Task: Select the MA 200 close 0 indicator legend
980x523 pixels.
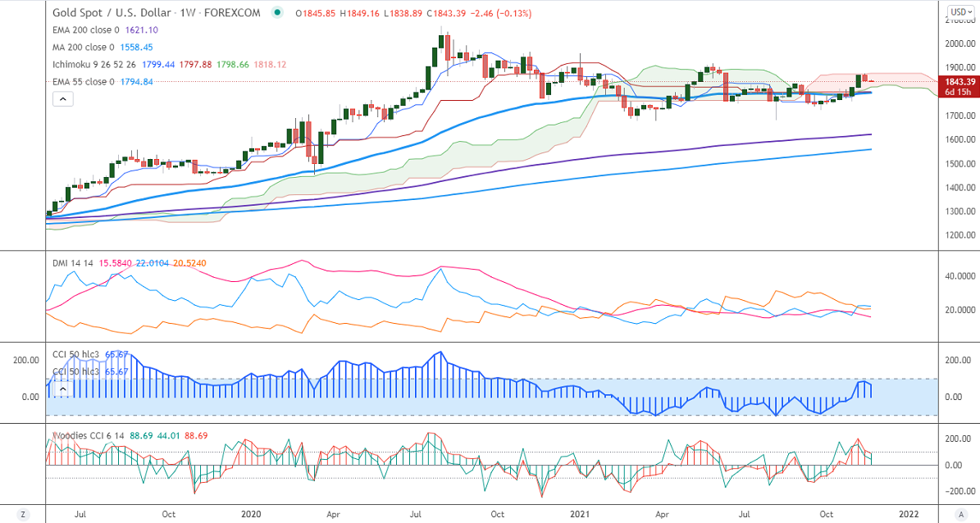Action: click(83, 48)
